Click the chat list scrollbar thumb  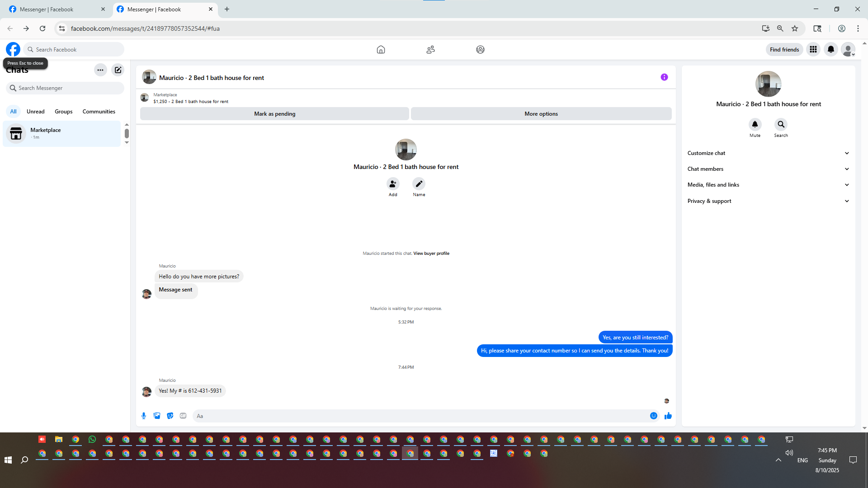tap(127, 133)
